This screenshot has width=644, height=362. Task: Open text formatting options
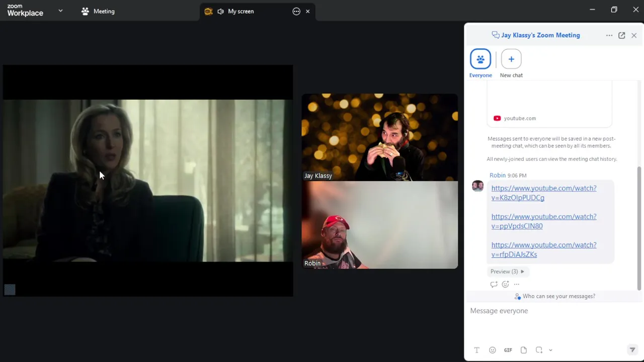click(x=476, y=350)
